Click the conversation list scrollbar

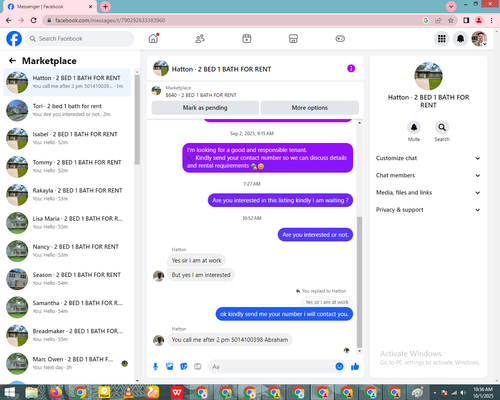[x=137, y=119]
